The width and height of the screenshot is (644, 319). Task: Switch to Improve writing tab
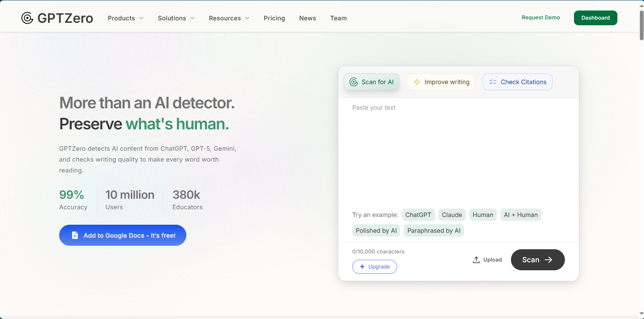(441, 82)
